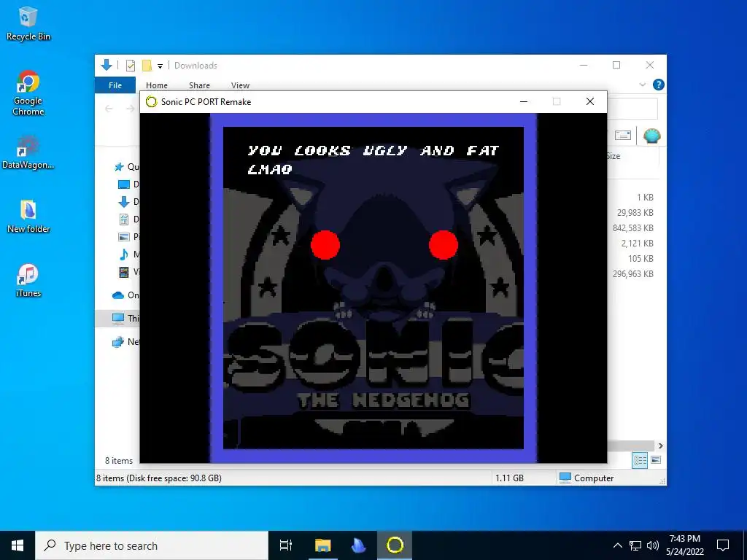Open the New folder desktop icon

(x=28, y=217)
